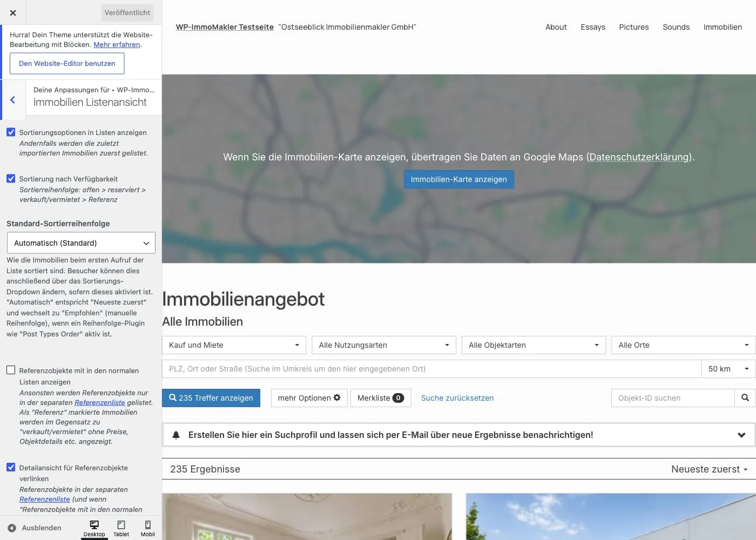The image size is (756, 540).
Task: Click 235 Treffer anzeigen button
Action: pyautogui.click(x=211, y=398)
